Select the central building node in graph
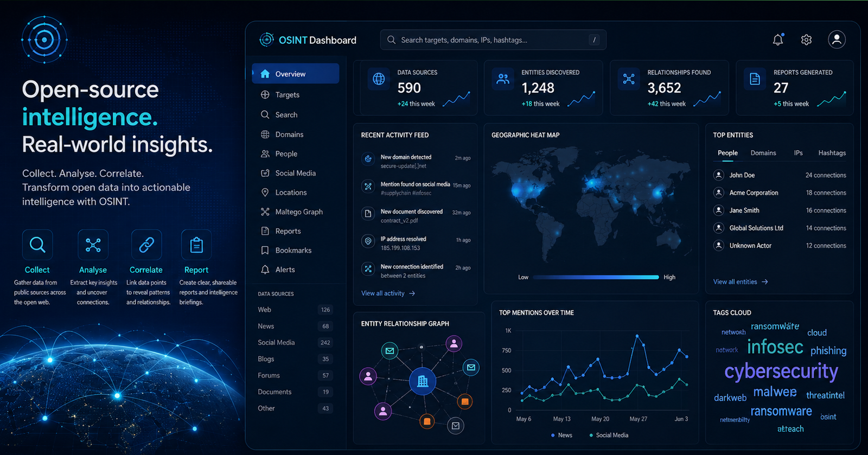 click(423, 381)
